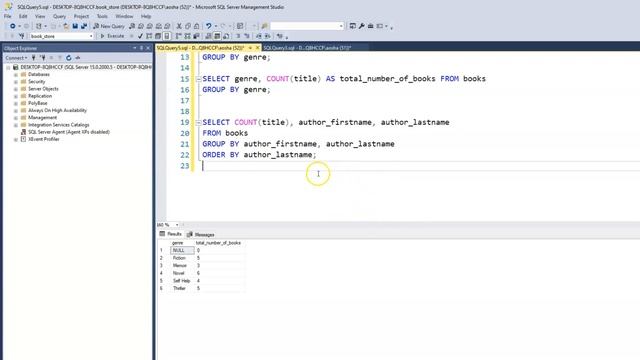The width and height of the screenshot is (640, 360).
Task: Switch to the Messages tab
Action: tap(200, 235)
